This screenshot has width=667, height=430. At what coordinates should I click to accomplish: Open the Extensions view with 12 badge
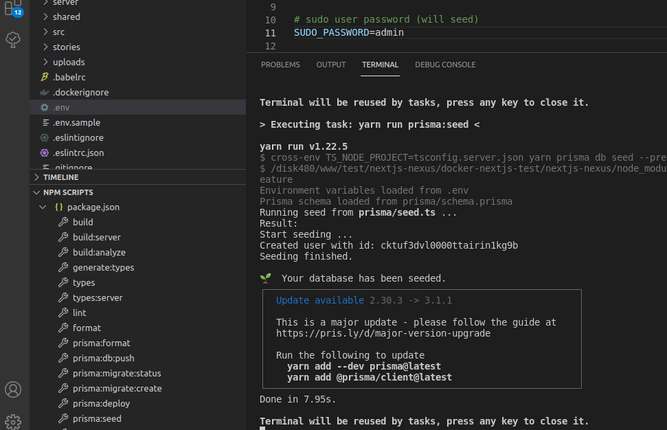pyautogui.click(x=13, y=8)
